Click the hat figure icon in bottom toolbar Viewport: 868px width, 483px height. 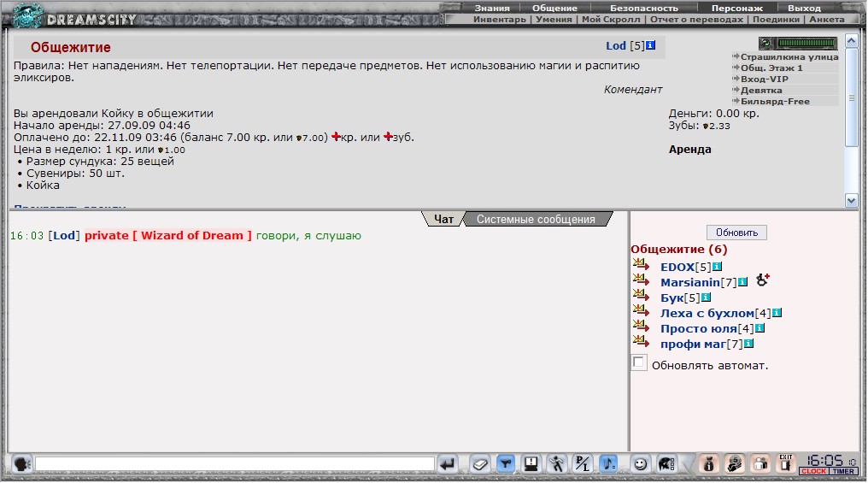coord(735,463)
